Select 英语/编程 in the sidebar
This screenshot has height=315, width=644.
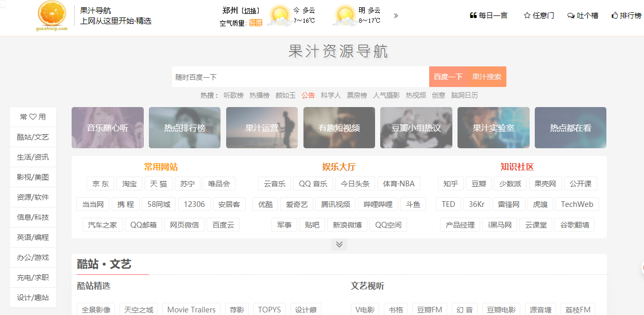point(33,237)
